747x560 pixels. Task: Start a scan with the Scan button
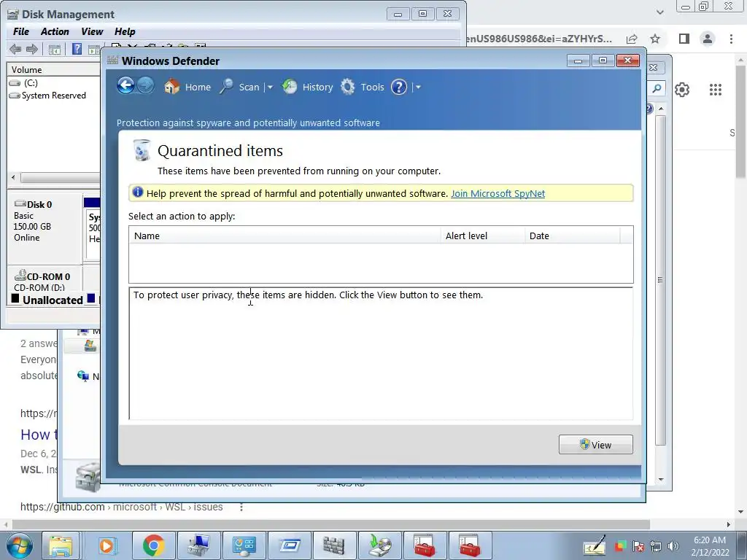239,87
